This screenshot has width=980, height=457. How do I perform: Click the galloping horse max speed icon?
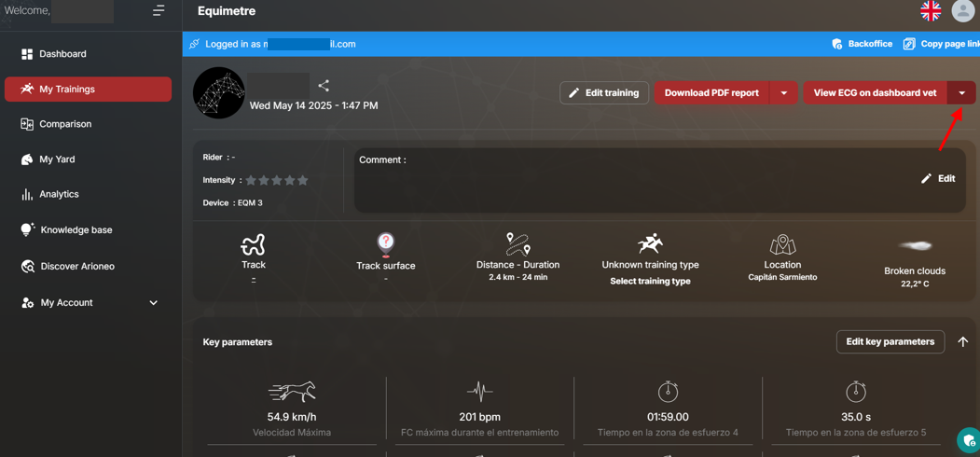tap(292, 392)
